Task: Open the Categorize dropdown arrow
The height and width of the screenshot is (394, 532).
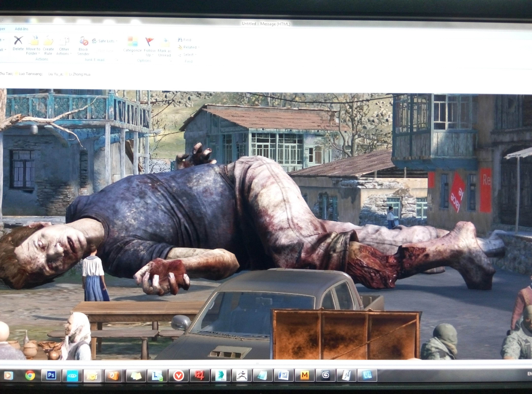Action: 132,55
